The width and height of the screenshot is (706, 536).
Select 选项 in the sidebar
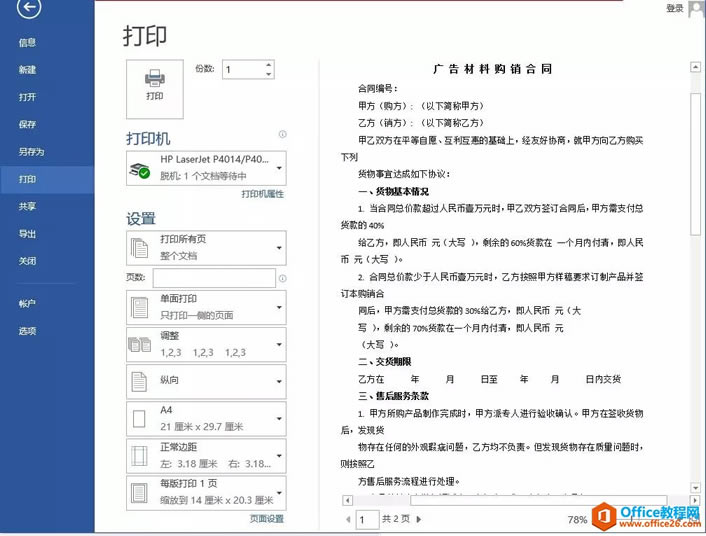(x=27, y=331)
